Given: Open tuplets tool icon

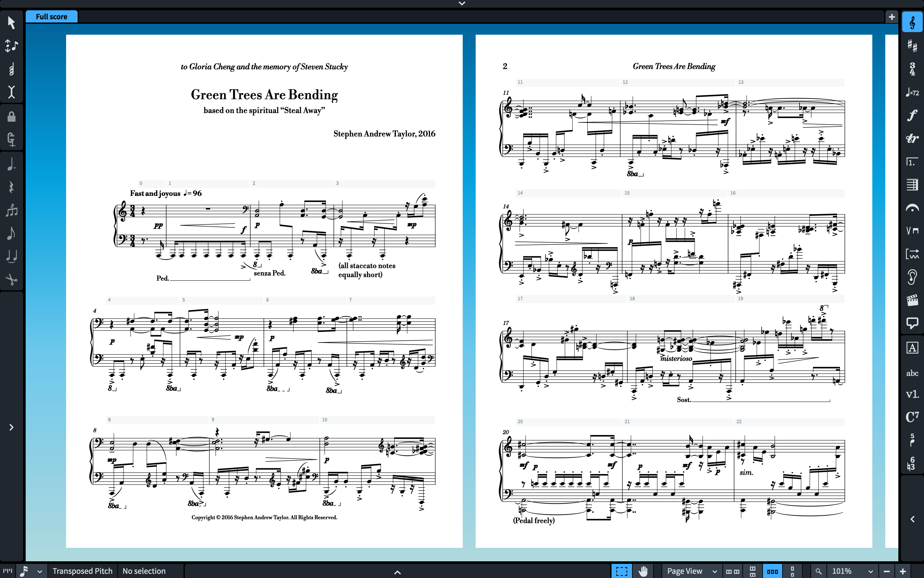Looking at the screenshot, I should click(12, 210).
